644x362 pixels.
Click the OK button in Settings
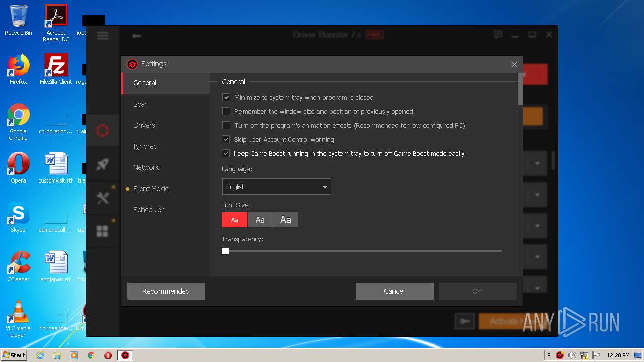click(477, 291)
